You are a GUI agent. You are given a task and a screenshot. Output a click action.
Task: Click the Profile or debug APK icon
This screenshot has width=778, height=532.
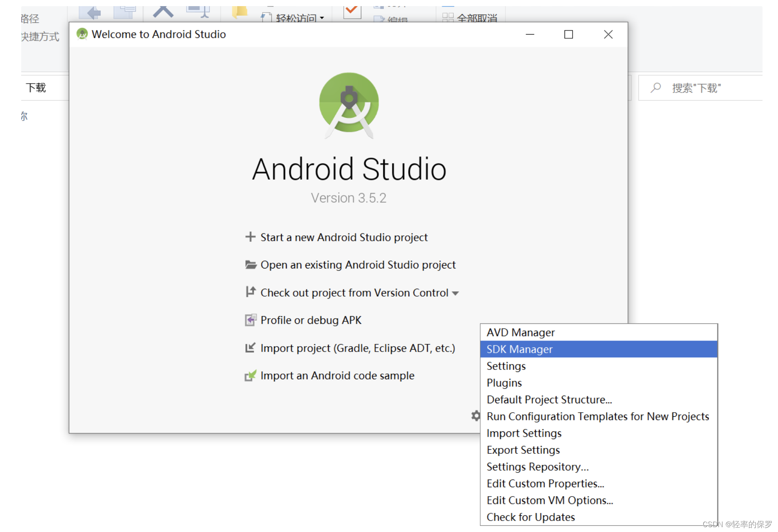click(x=251, y=320)
